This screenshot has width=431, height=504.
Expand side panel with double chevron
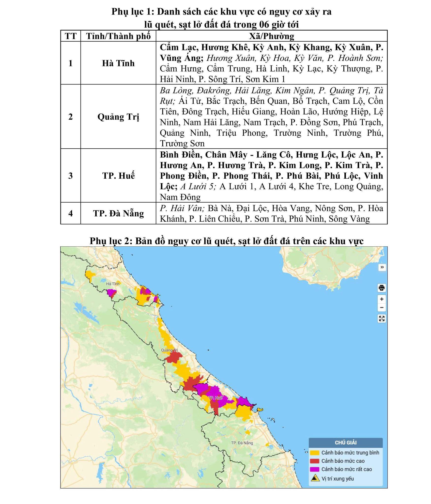(x=382, y=267)
